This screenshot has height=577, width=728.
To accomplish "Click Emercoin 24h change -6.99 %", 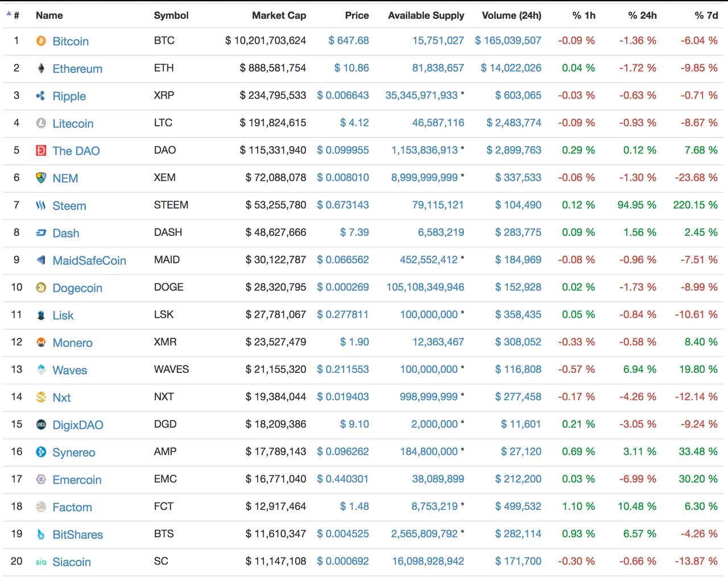I will [638, 479].
